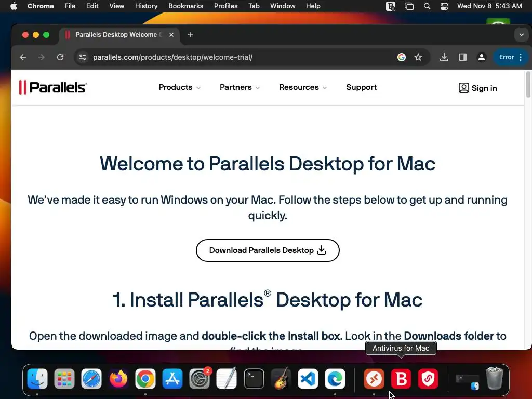Open the History menu
Screen dimensions: 532x399
point(146,6)
